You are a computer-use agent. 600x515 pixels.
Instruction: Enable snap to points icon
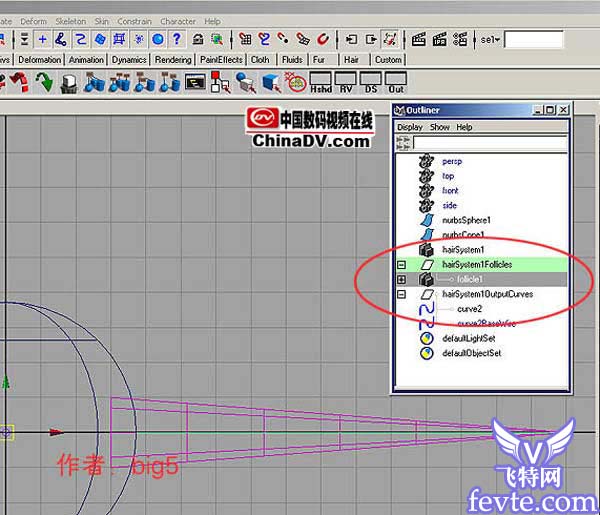[284, 39]
